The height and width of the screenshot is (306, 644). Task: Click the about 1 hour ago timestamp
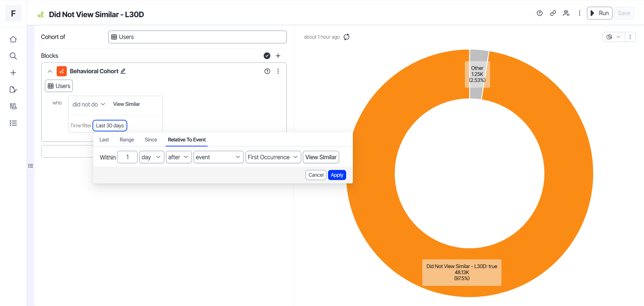(x=322, y=37)
